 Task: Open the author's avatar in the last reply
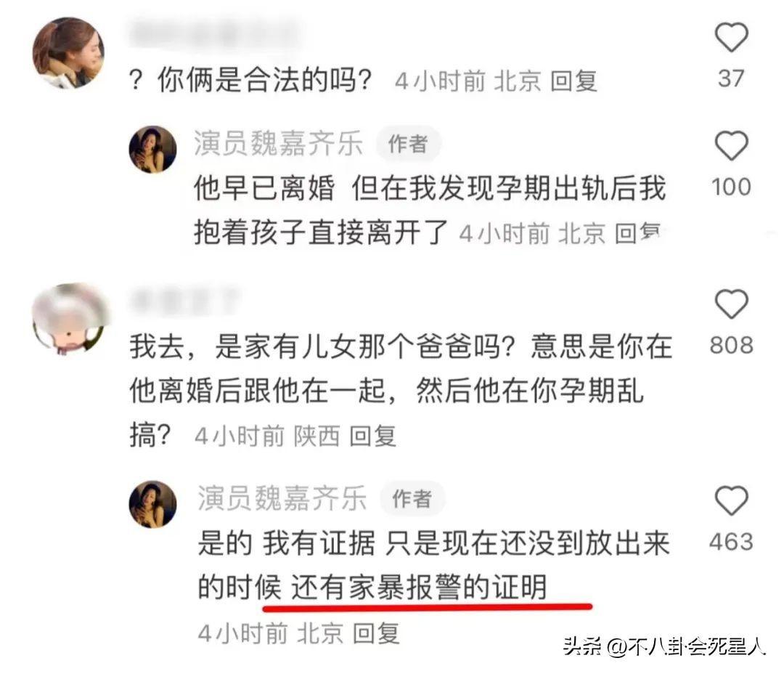click(x=152, y=504)
